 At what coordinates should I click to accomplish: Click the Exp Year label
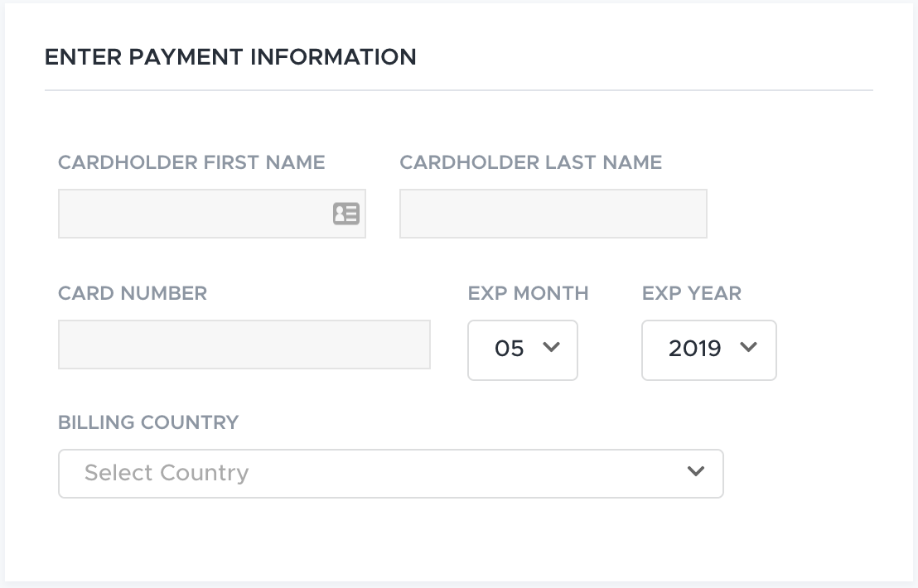click(x=692, y=293)
